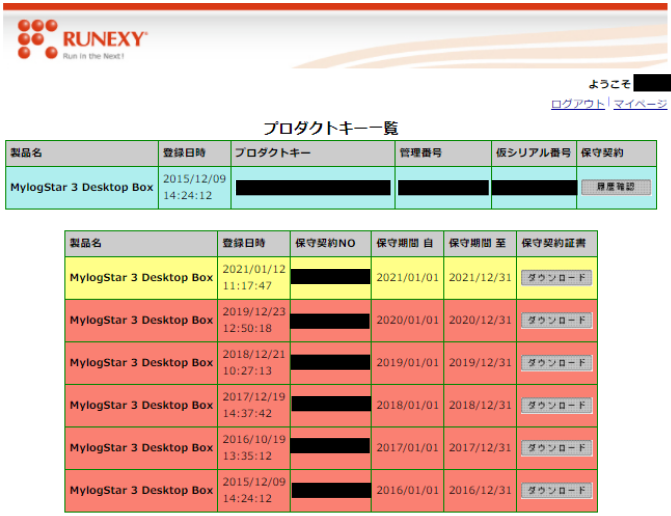Click the 2020/12/31 end date cell
Screen dimensions: 671x516
click(480, 320)
